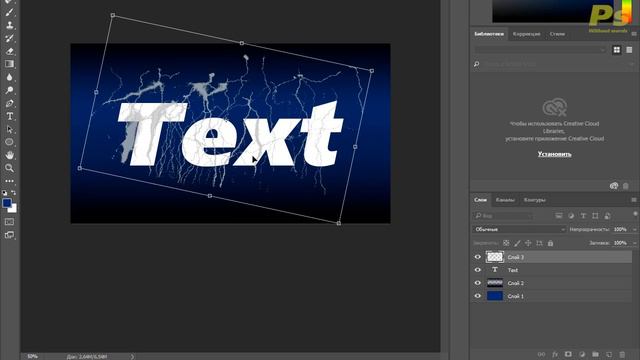
Task: Hide the Слой 3 layer
Action: 478,257
